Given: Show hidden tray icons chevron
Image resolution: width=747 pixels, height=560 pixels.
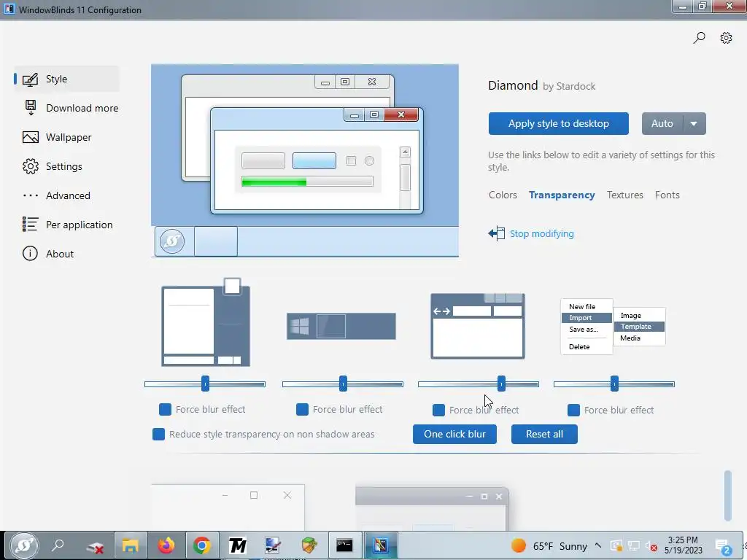Looking at the screenshot, I should coord(598,545).
